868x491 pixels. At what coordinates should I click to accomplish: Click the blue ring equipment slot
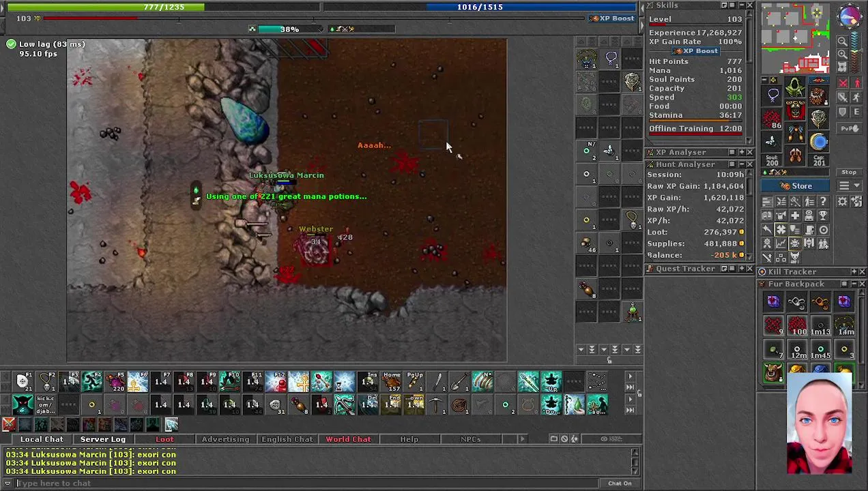818,141
